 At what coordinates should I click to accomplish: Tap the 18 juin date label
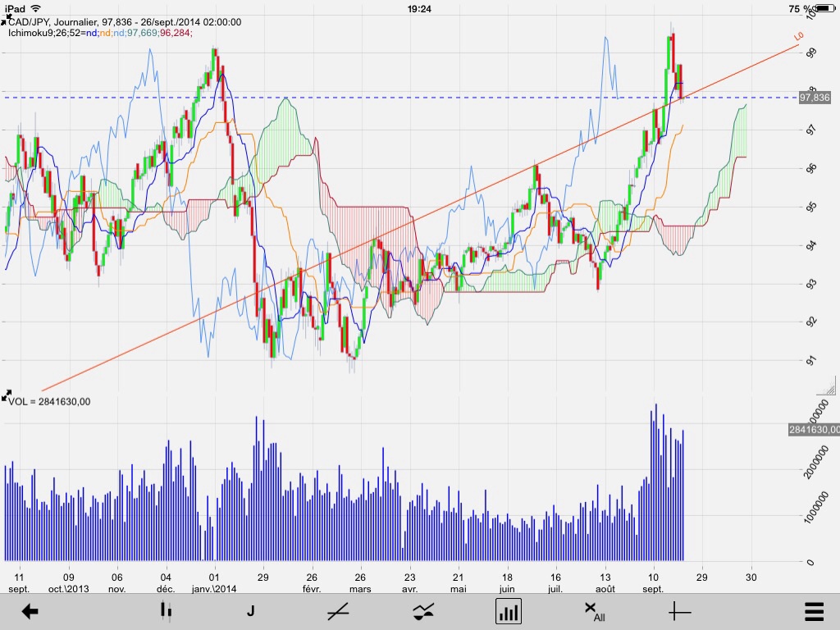click(x=507, y=583)
